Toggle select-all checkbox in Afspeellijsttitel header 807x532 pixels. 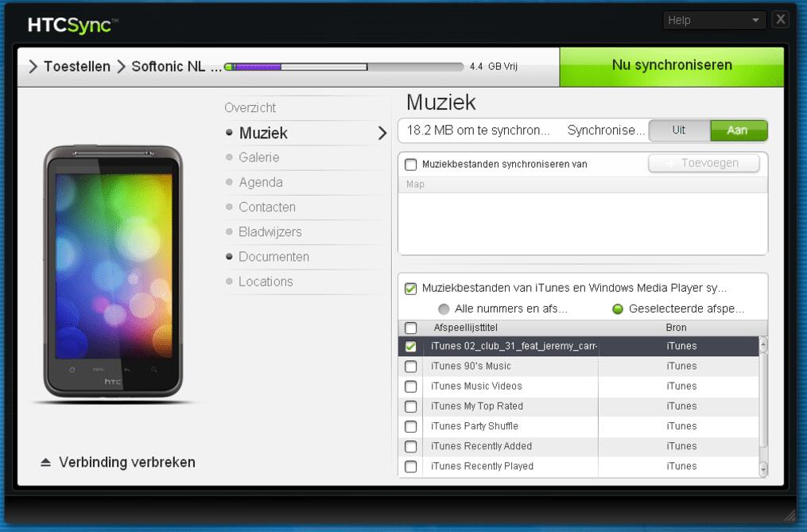click(x=410, y=328)
